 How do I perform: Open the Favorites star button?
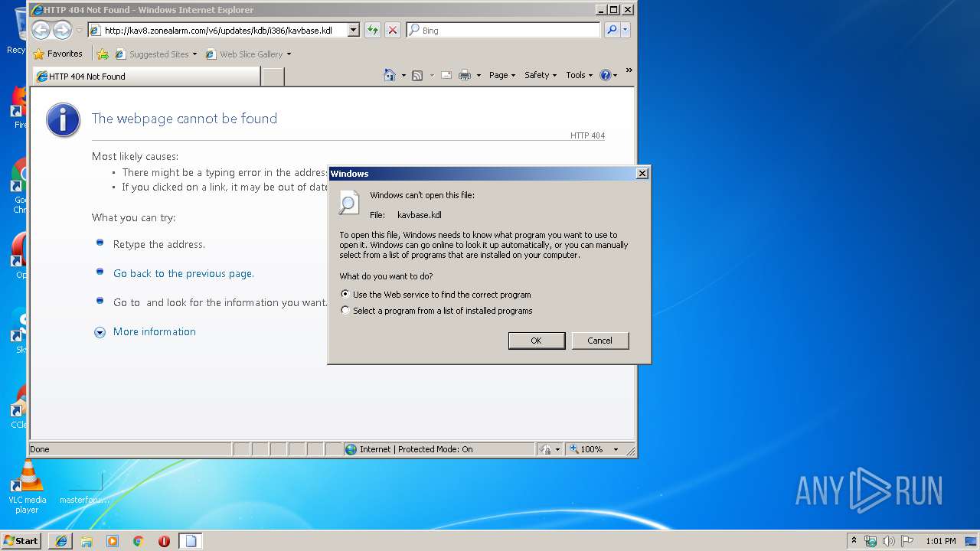coord(58,54)
